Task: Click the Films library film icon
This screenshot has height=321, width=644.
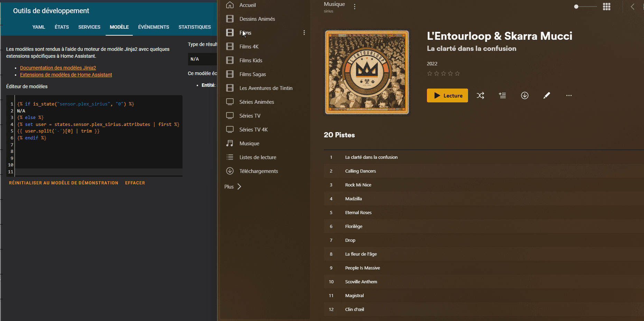Action: (230, 33)
